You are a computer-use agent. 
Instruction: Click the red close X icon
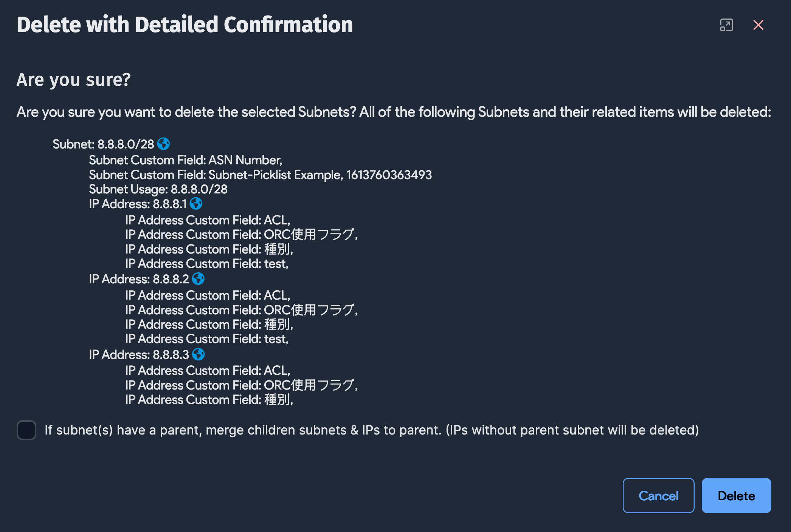[758, 25]
